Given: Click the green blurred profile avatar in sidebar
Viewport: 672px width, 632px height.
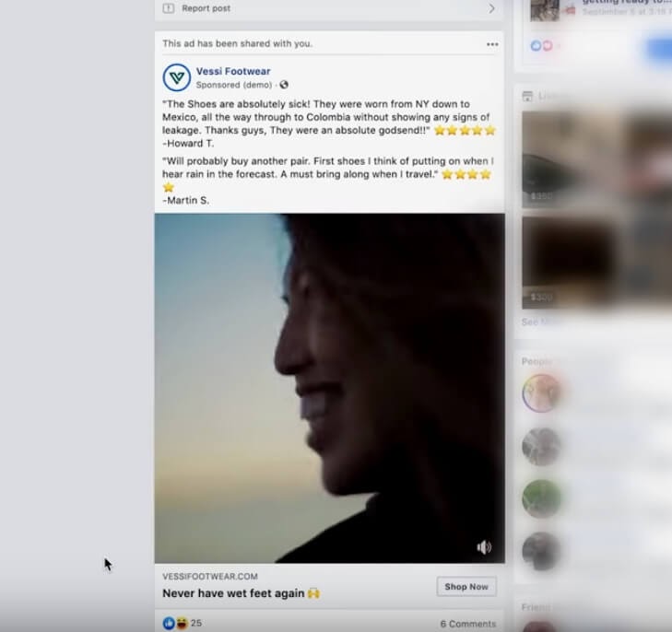Looking at the screenshot, I should (541, 498).
